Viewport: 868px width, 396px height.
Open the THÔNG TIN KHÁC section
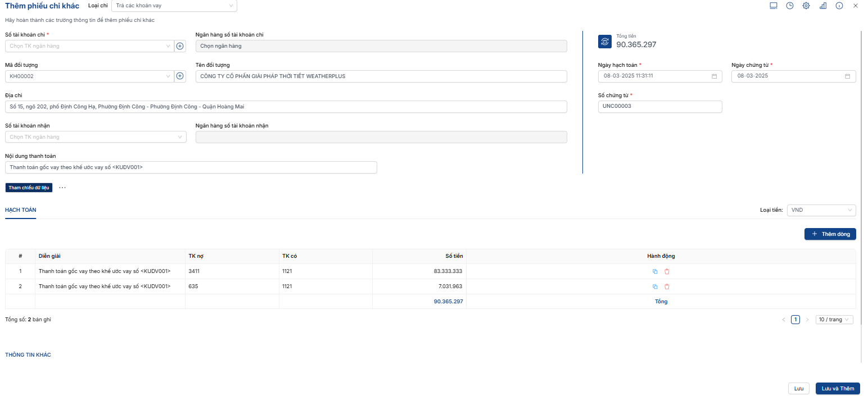[x=28, y=355]
